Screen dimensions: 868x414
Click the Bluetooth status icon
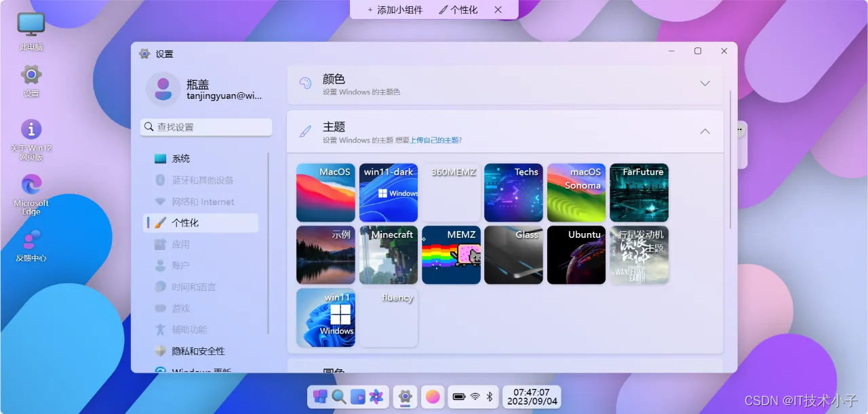[490, 397]
